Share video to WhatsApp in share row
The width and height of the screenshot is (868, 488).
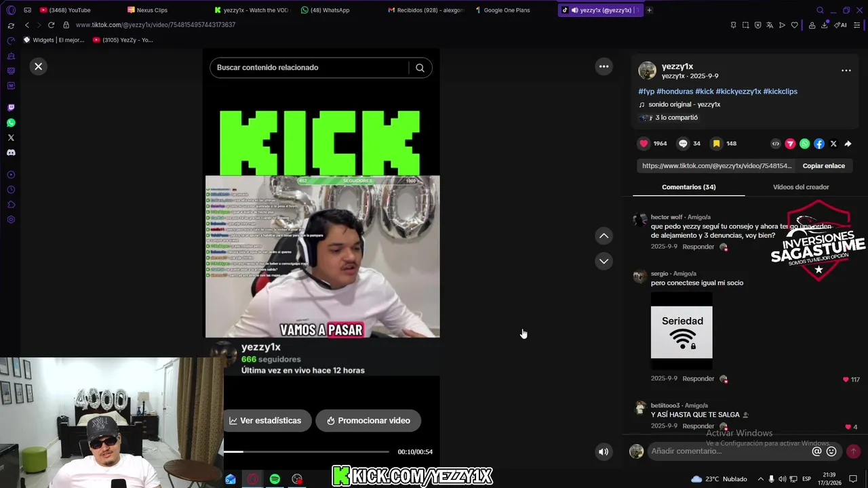(x=804, y=144)
